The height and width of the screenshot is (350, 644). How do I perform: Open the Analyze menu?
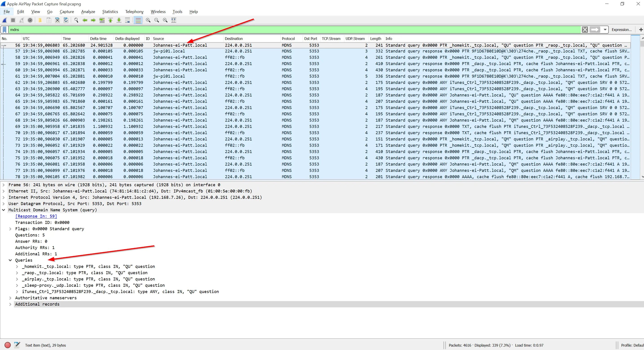[88, 11]
